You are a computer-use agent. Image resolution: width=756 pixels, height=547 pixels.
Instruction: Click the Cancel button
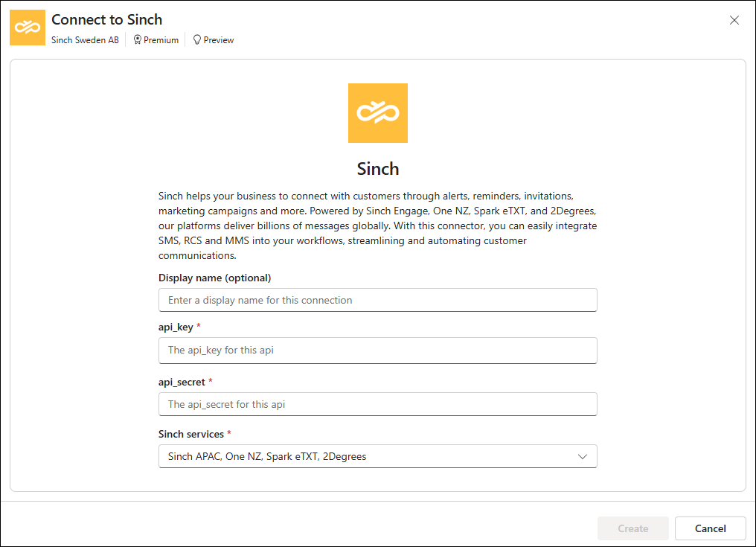pyautogui.click(x=710, y=528)
